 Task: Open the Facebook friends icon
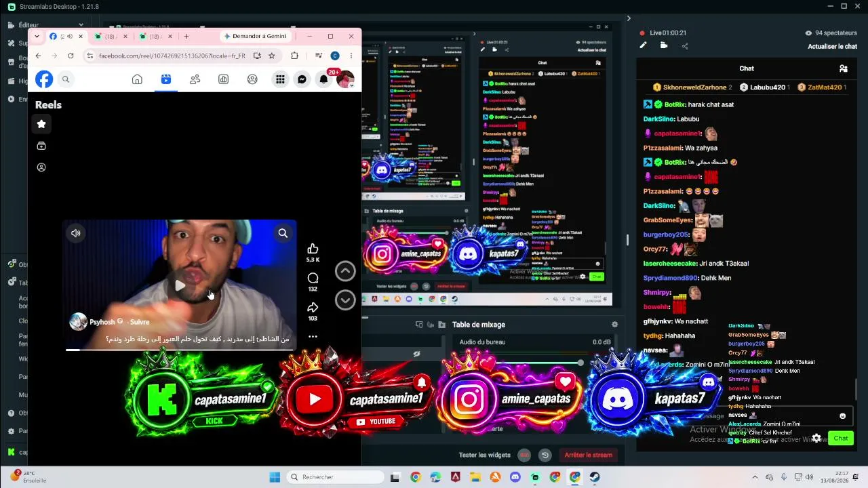coord(195,79)
